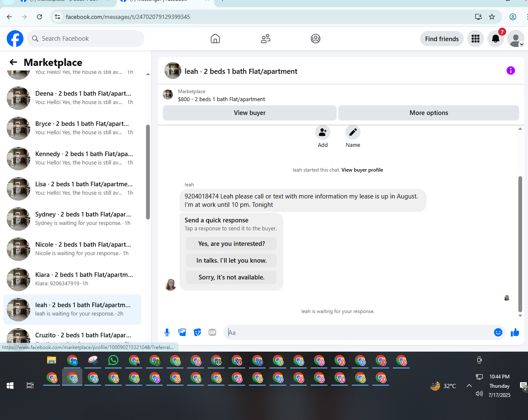Open Chrome profile icon
This screenshot has width=528, height=420.
[x=513, y=17]
